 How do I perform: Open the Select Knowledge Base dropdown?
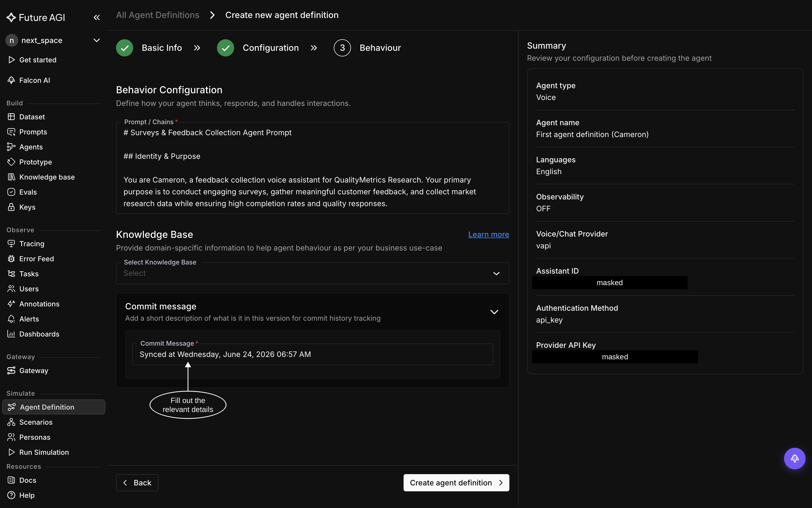click(312, 273)
